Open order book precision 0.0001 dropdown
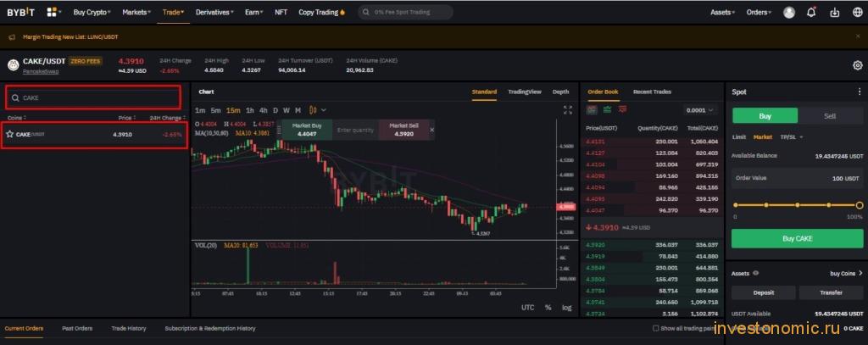The image size is (868, 345). 700,110
